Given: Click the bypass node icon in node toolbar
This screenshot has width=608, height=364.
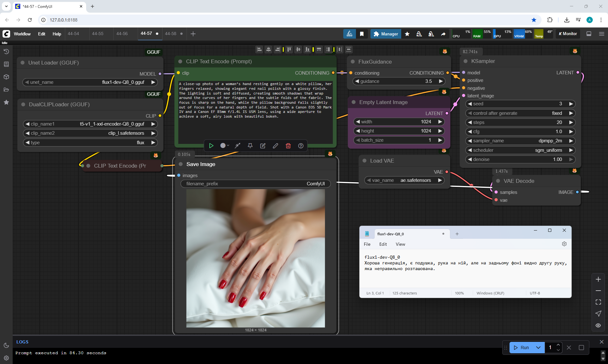Looking at the screenshot, I should point(237,146).
